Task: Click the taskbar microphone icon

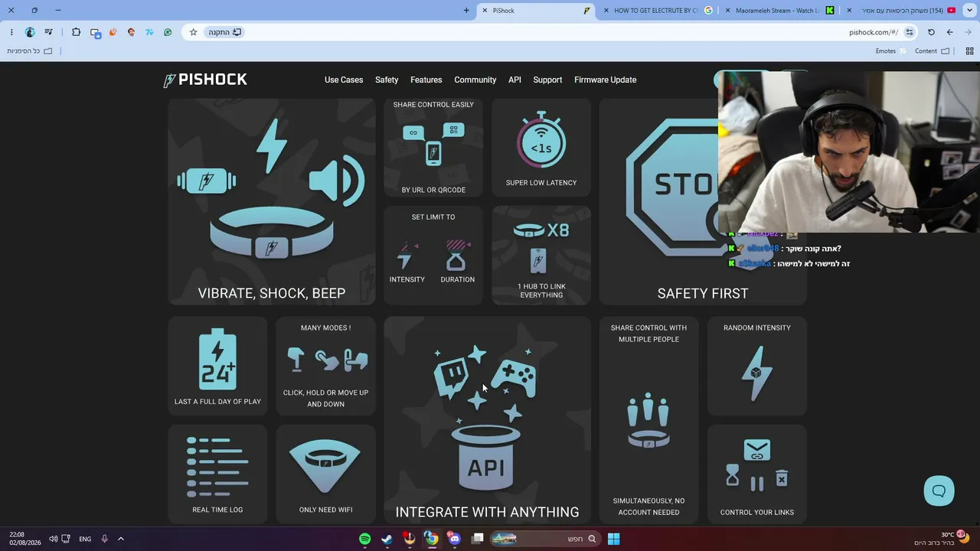Action: pos(104,539)
